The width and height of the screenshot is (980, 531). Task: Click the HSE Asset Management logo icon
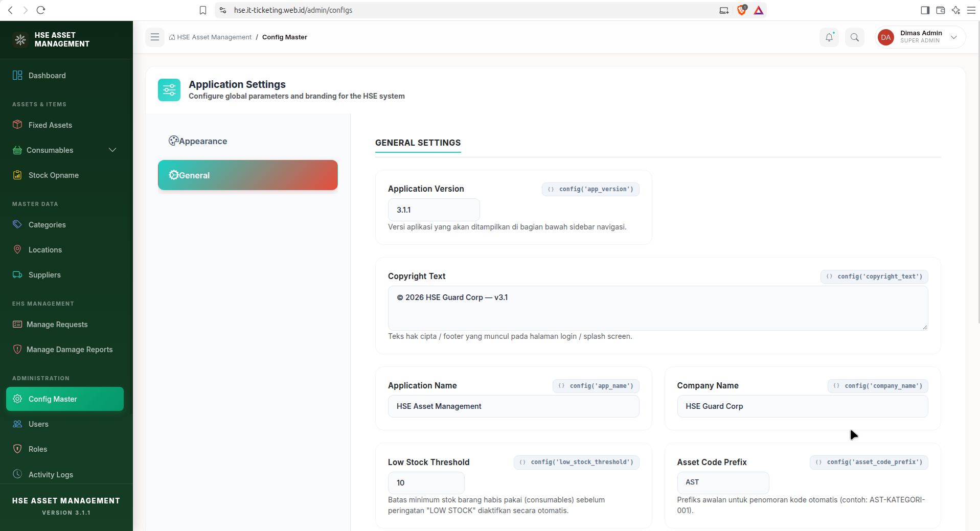coord(20,39)
